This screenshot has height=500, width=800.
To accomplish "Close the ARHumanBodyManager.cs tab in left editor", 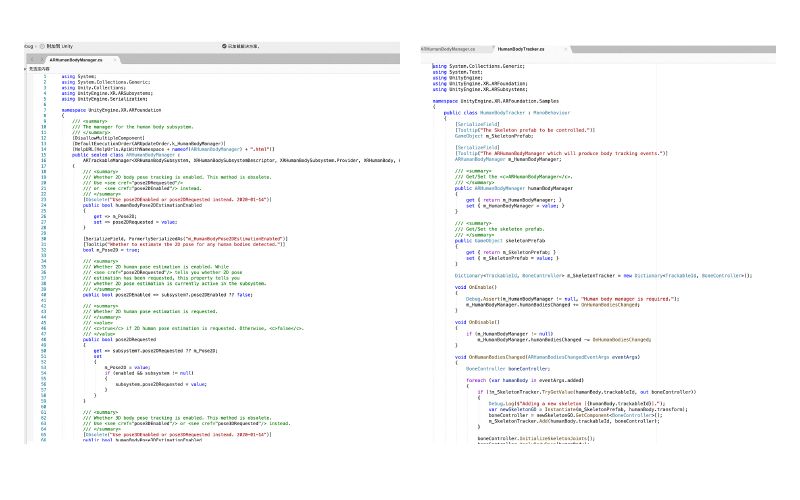I will [x=115, y=60].
